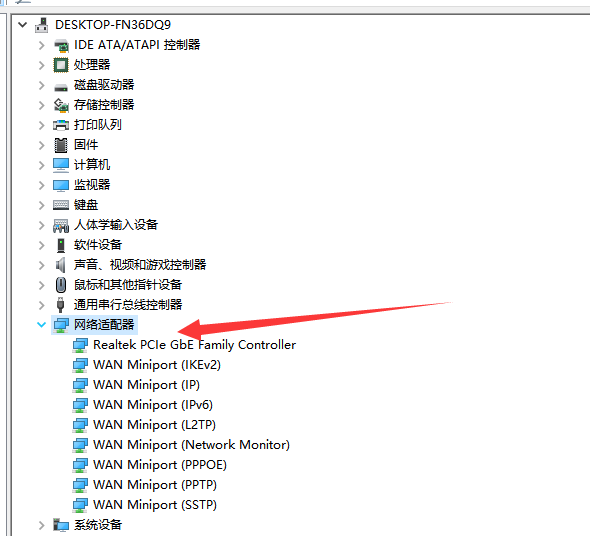This screenshot has height=536, width=590.
Task: Click the WAN Miniport (IP) adapter icon
Action: pos(80,385)
